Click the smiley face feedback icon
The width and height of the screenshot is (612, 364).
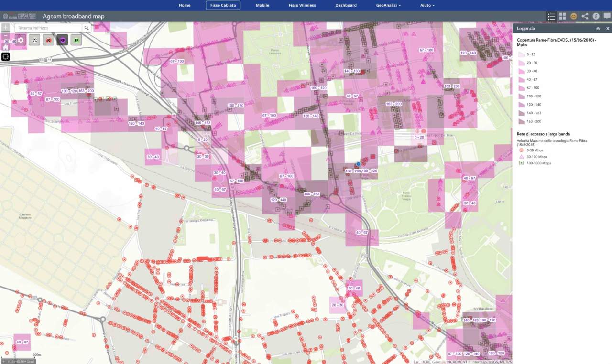tap(574, 16)
